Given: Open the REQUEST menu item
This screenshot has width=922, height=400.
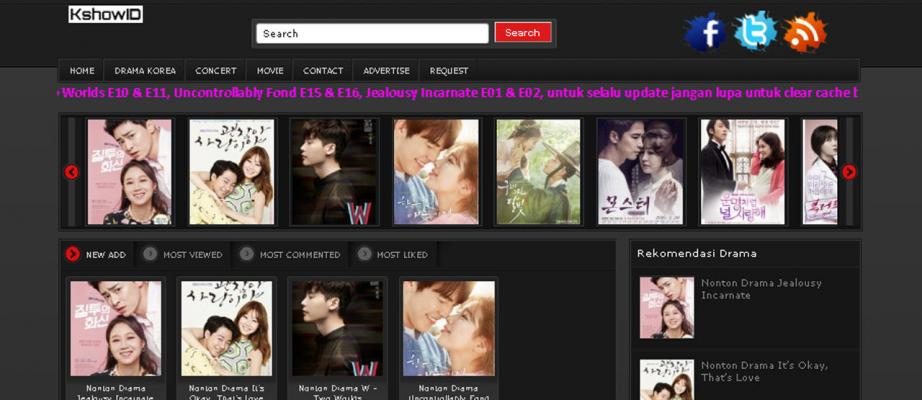Looking at the screenshot, I should 449,71.
